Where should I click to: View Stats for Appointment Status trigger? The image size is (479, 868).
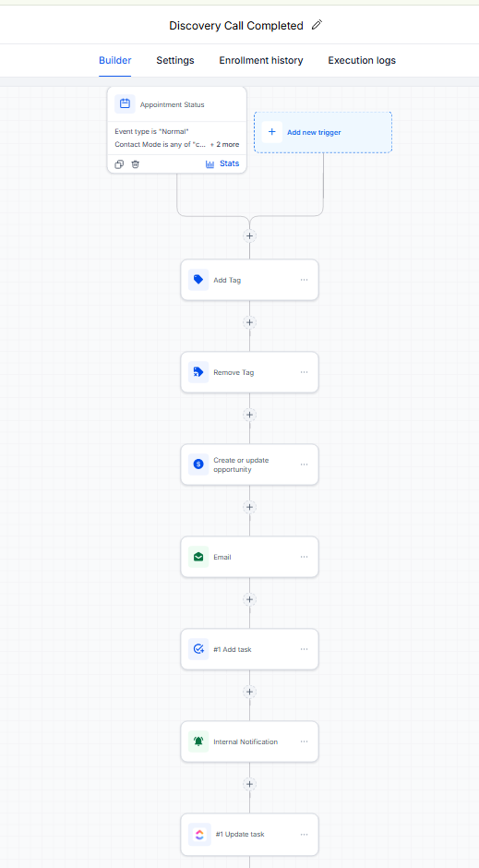[x=222, y=163]
